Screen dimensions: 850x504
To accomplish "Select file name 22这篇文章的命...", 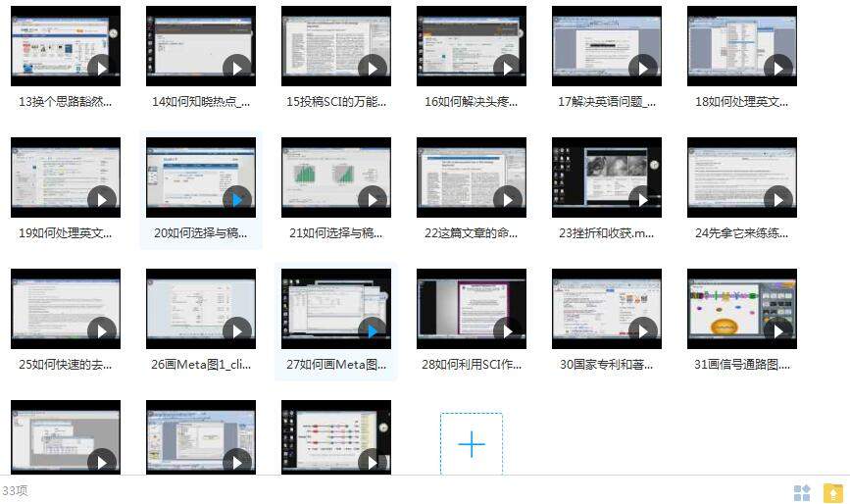I will click(471, 233).
